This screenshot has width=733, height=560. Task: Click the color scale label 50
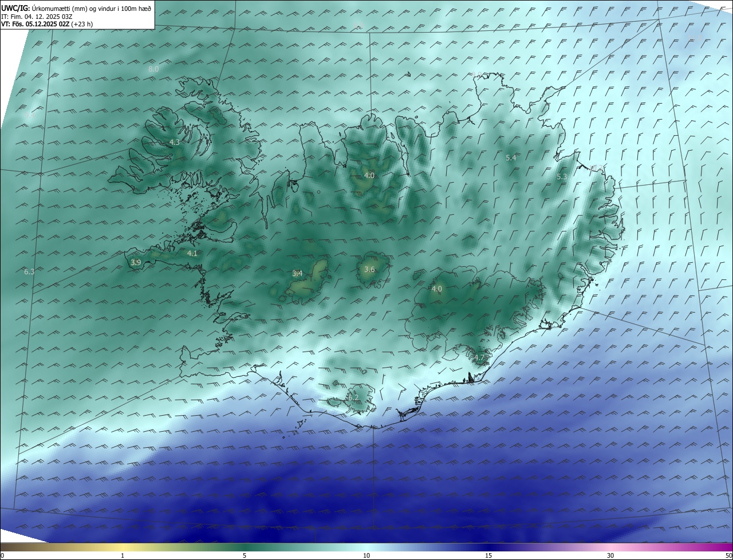[728, 555]
